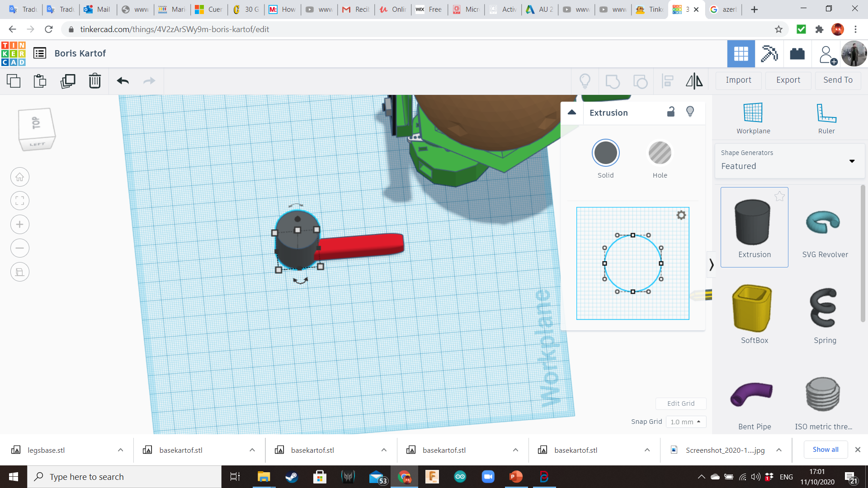Viewport: 868px width, 488px height.
Task: Add a Ruler to the workplane
Action: click(x=826, y=117)
